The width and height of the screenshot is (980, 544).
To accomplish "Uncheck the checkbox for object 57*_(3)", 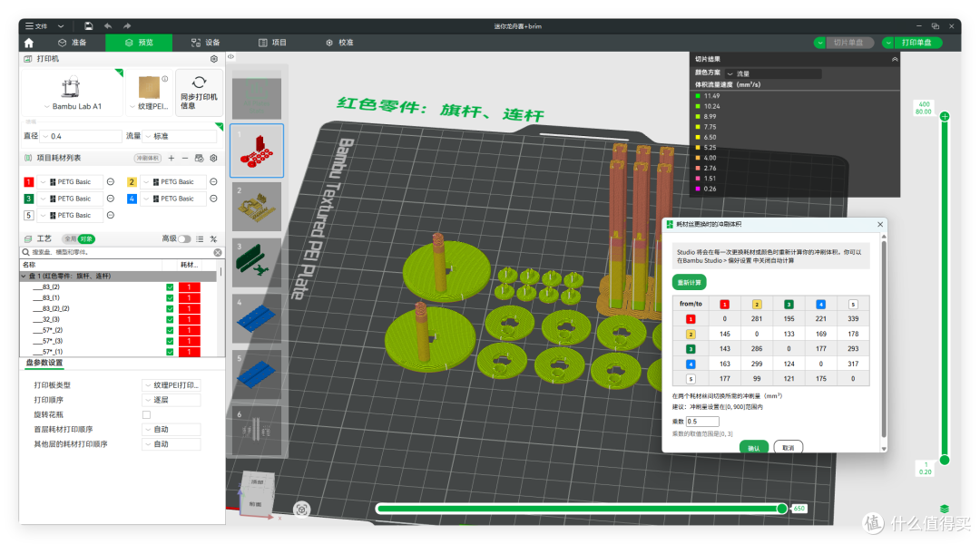I will 170,341.
